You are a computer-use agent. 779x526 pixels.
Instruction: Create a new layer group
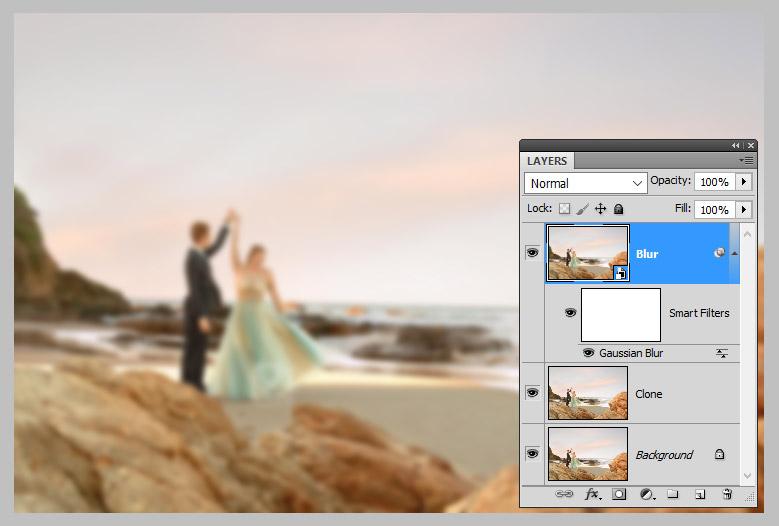tap(674, 494)
